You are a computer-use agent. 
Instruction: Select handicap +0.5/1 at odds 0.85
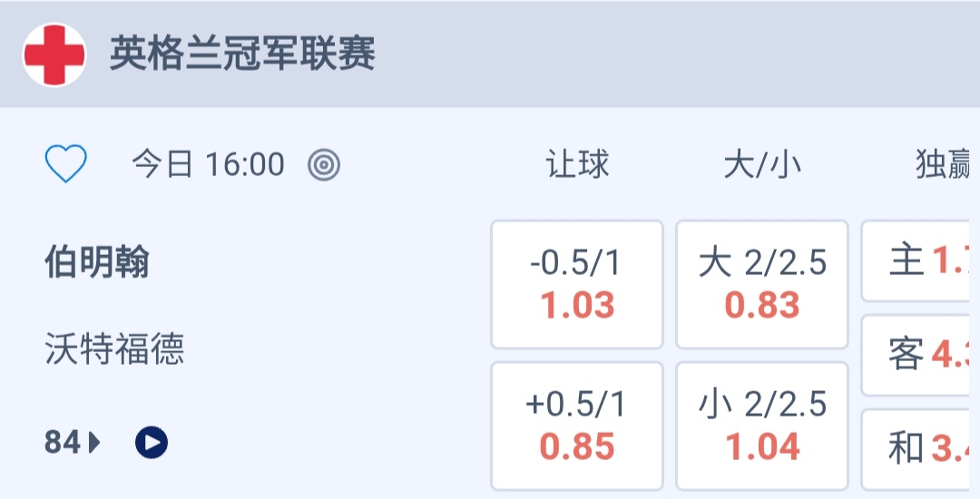(x=577, y=426)
